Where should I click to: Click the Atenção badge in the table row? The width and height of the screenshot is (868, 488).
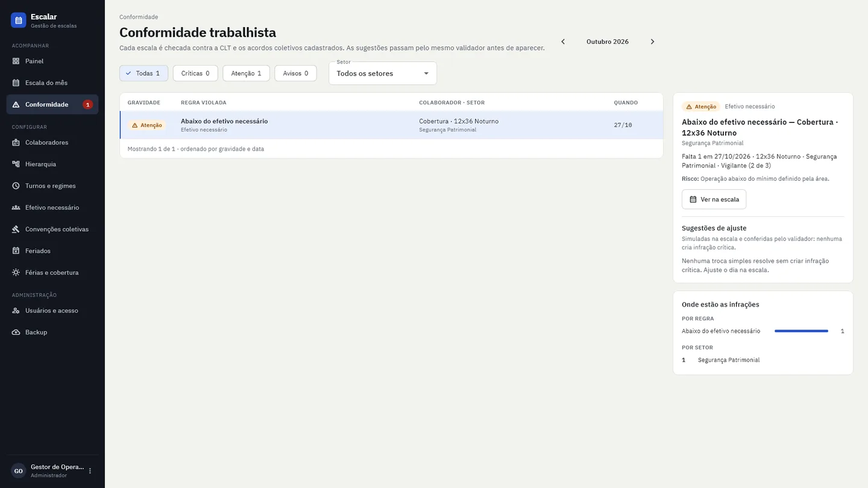coord(146,125)
